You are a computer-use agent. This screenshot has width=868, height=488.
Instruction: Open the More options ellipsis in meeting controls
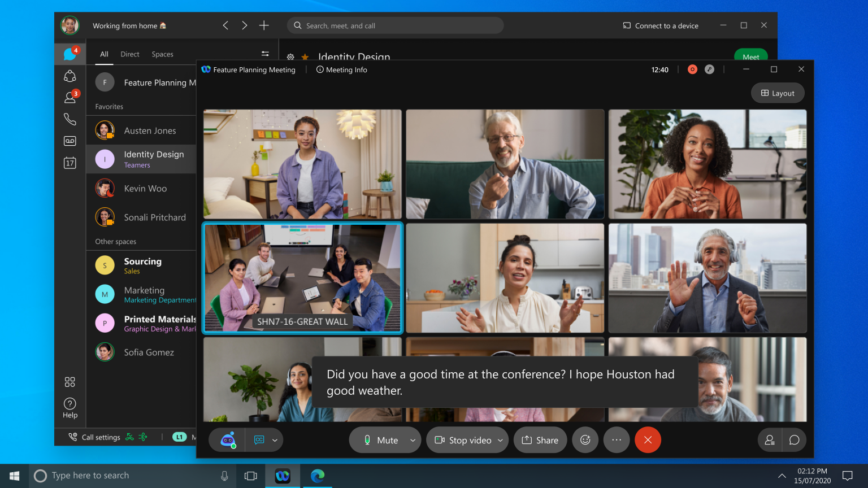click(x=616, y=440)
